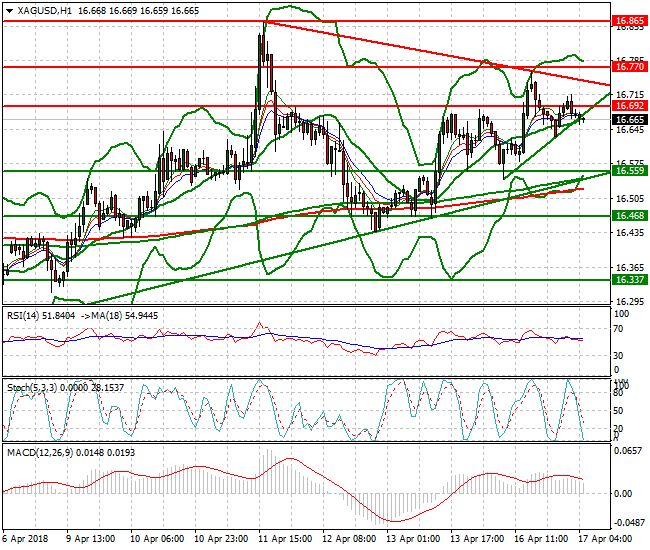Click the 16.435 price scale value
650x550 pixels.
click(x=631, y=233)
